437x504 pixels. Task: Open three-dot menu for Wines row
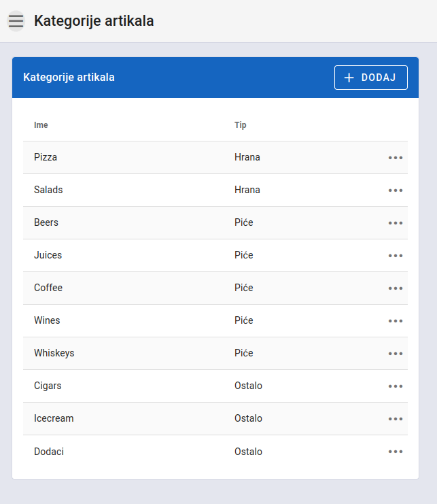tap(396, 321)
